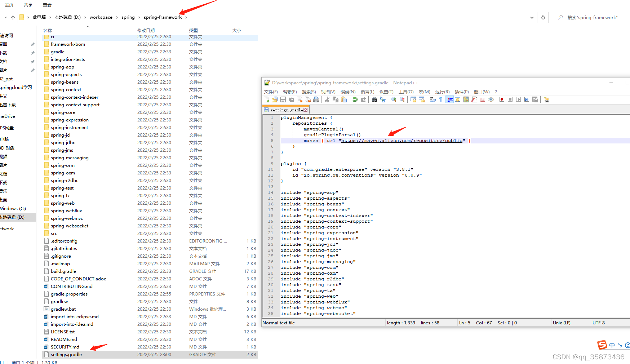This screenshot has width=630, height=364.
Task: Click the Close All toolbar icon
Action: (308, 100)
